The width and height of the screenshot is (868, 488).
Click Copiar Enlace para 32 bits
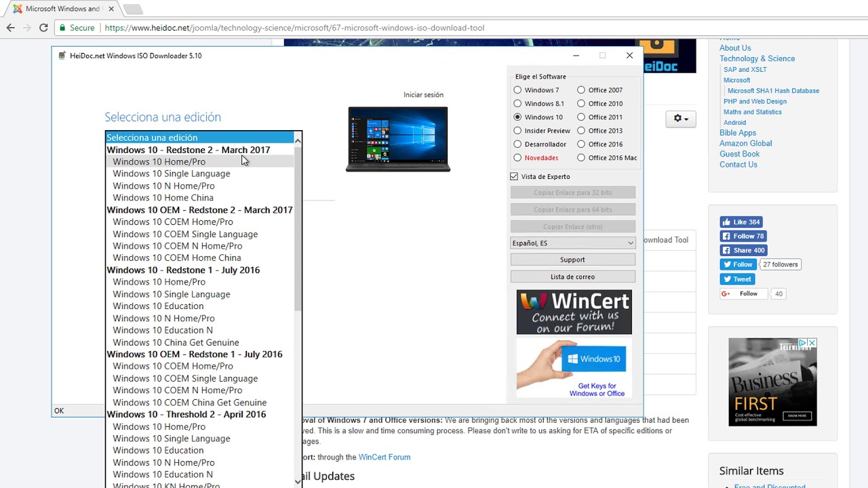573,192
